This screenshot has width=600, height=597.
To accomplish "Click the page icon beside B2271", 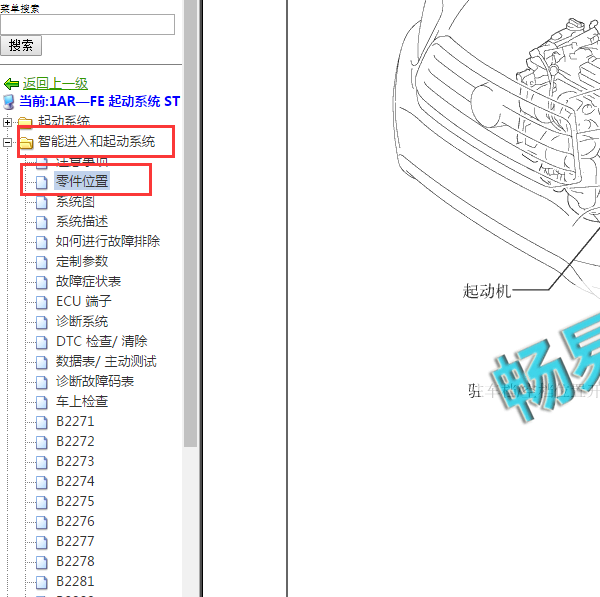I will [x=42, y=422].
